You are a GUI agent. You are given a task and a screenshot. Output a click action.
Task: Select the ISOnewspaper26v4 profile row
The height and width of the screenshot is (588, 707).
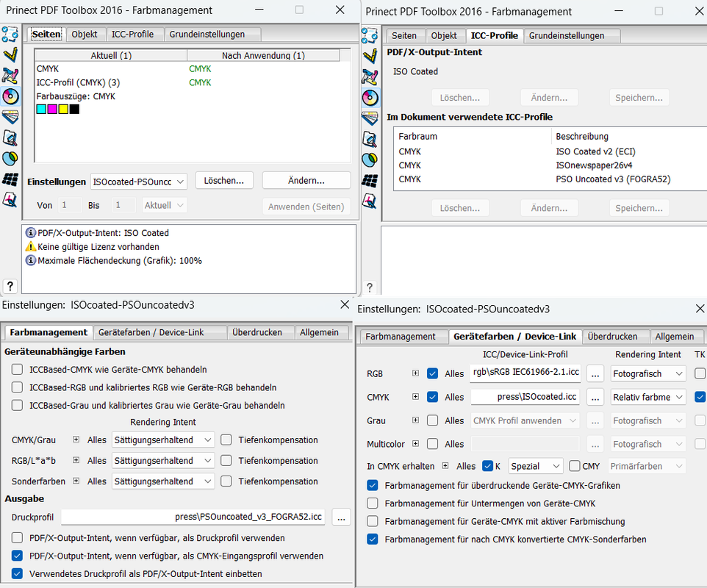(550, 165)
